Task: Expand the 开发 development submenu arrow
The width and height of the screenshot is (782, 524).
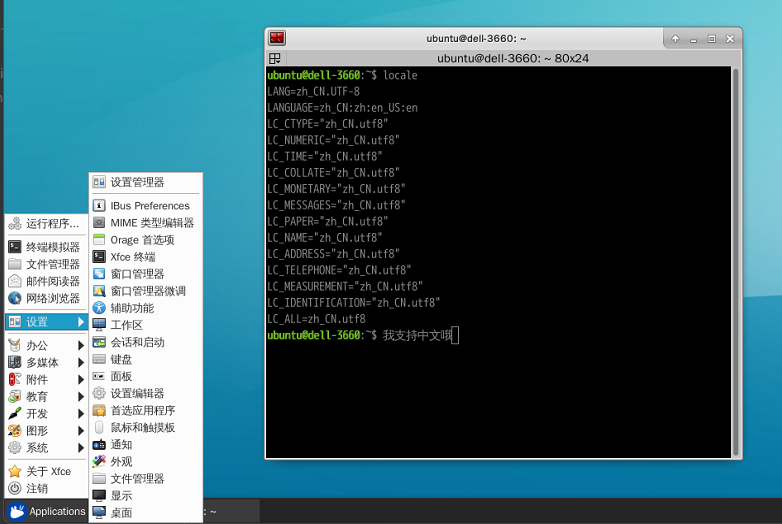Action: 81,413
